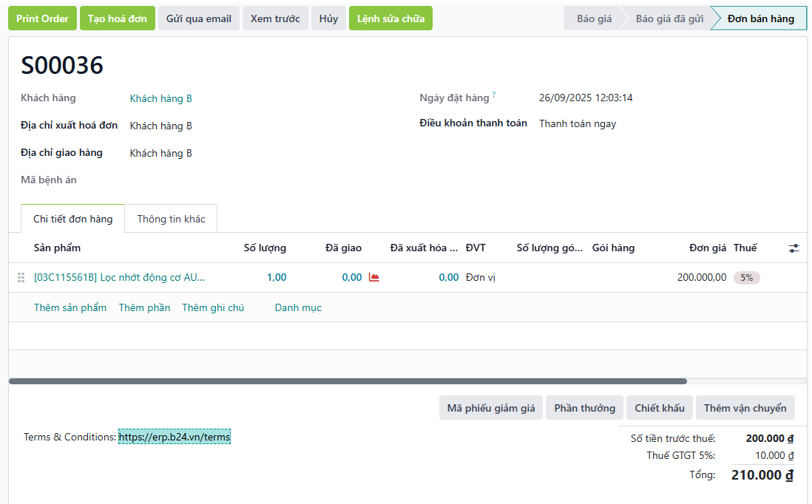Cancel order with Hủy button

(x=328, y=18)
